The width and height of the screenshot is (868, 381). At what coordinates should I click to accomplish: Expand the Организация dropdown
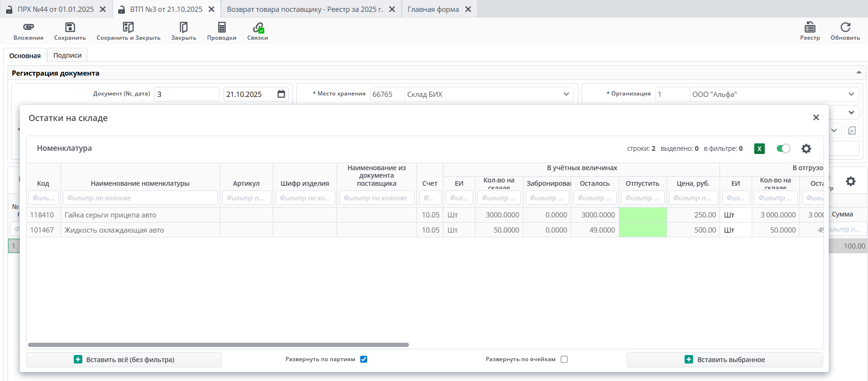tap(851, 94)
